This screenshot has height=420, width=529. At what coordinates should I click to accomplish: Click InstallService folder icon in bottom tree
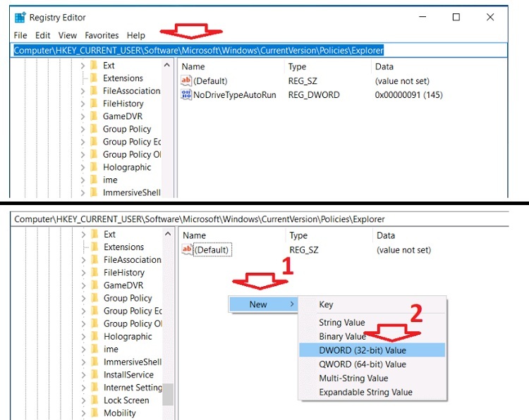[x=95, y=375]
